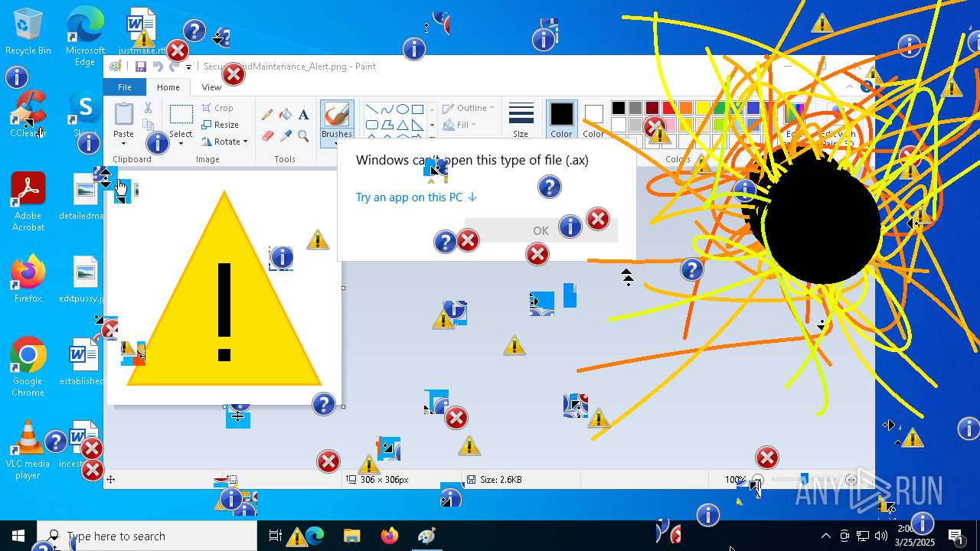
Task: Undo last action in Paint title bar
Action: (x=158, y=67)
